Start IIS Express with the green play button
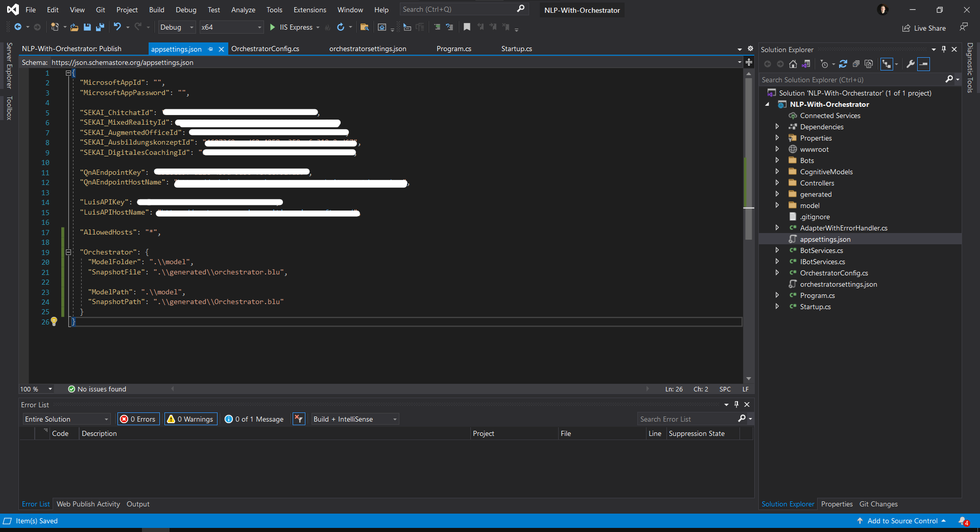The height and width of the screenshot is (532, 980). 272,27
